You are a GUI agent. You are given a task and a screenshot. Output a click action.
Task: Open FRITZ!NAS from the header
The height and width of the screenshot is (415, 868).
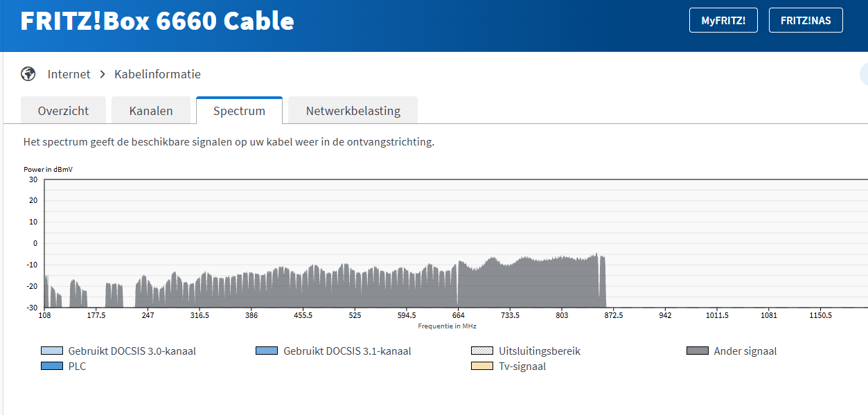[805, 21]
